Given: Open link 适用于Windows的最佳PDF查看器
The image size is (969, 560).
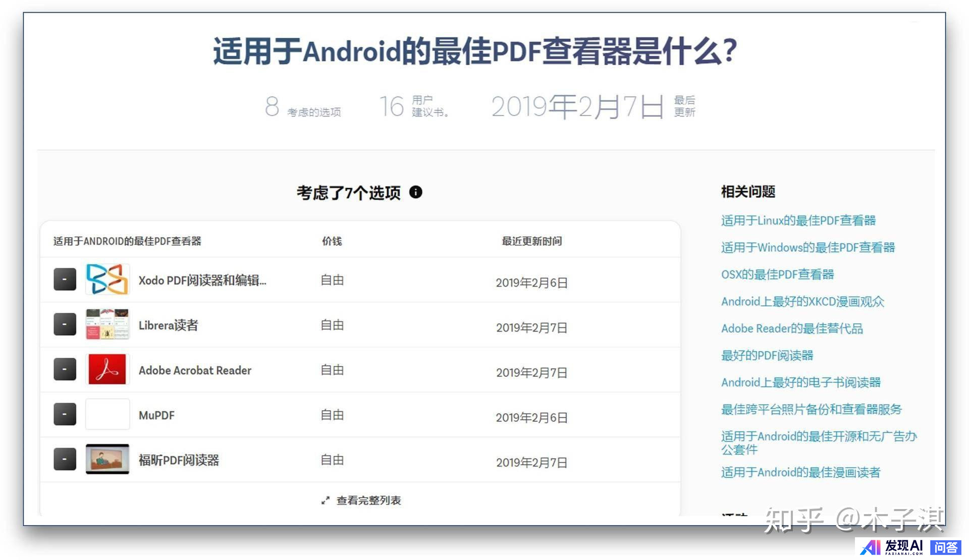Looking at the screenshot, I should [x=807, y=247].
